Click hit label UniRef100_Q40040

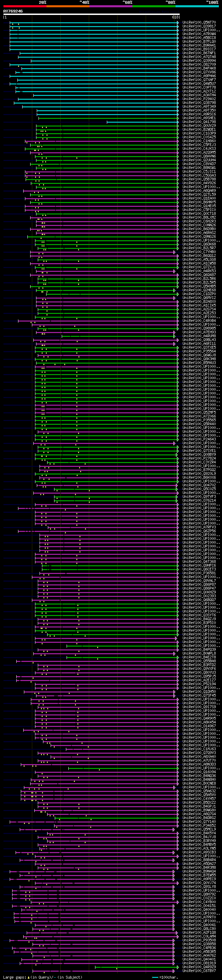click(x=199, y=910)
